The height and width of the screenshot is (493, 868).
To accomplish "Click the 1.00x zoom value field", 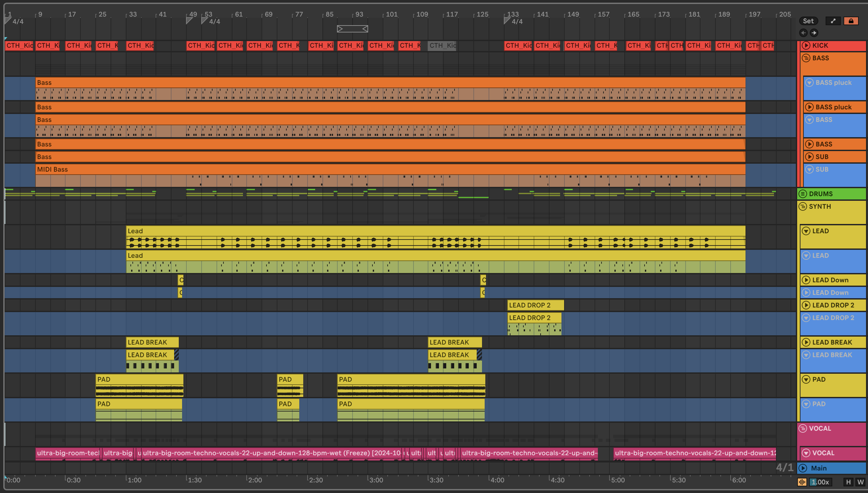I will pos(820,482).
